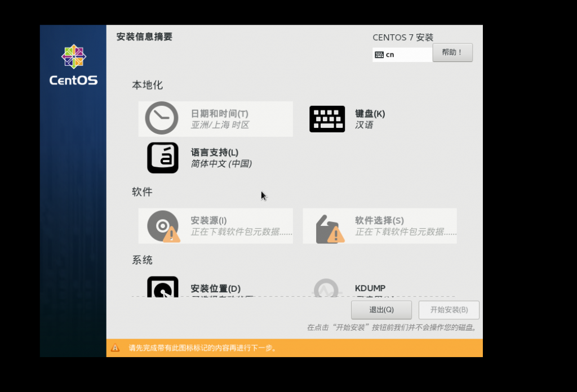Click the 亚洲/上海 时区 timezone text
The height and width of the screenshot is (392, 577).
click(220, 125)
